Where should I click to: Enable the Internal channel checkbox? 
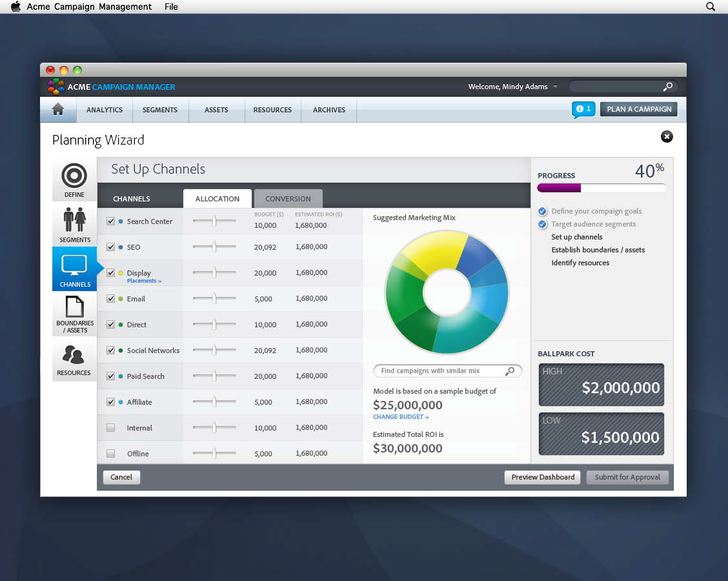(110, 428)
